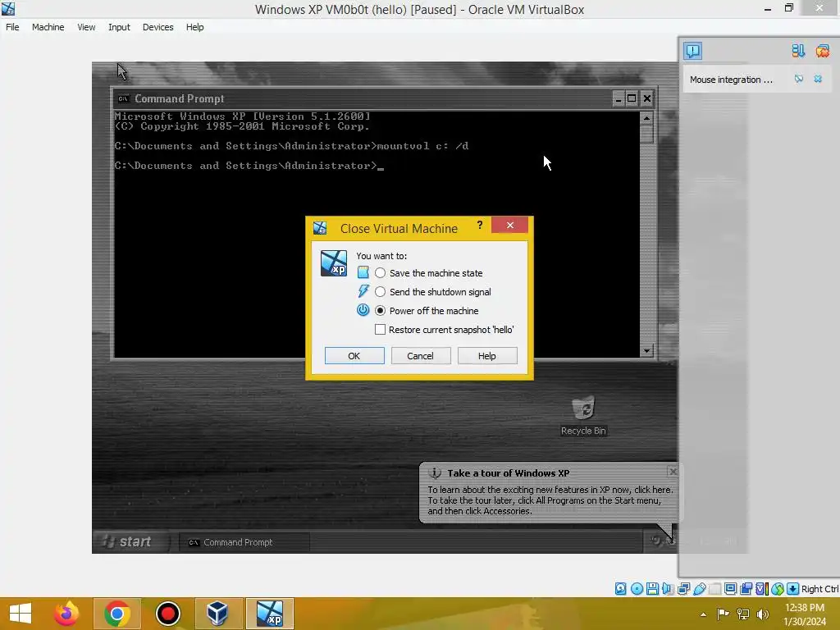Select Power off the machine option
The height and width of the screenshot is (630, 840).
coord(427,311)
